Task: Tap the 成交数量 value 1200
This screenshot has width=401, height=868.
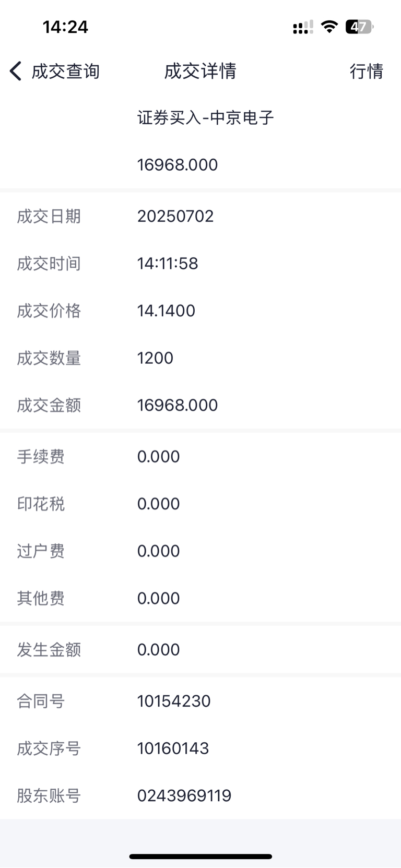Action: tap(155, 358)
